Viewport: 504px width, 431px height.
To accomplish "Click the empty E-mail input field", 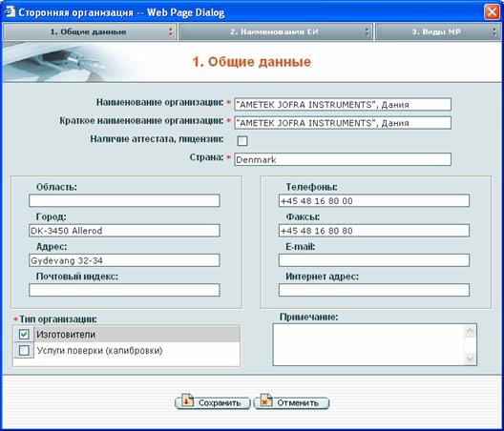I will click(x=374, y=260).
